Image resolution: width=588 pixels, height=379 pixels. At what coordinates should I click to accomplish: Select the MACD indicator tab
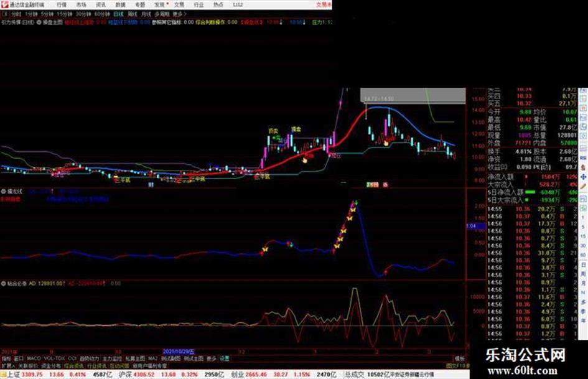[34, 358]
